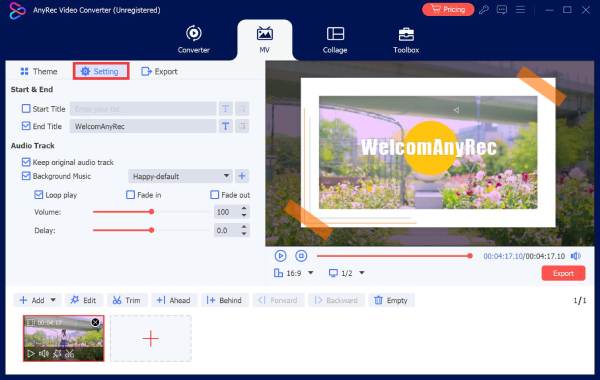The width and height of the screenshot is (600, 380).
Task: Click the Start Title text field
Action: (143, 109)
